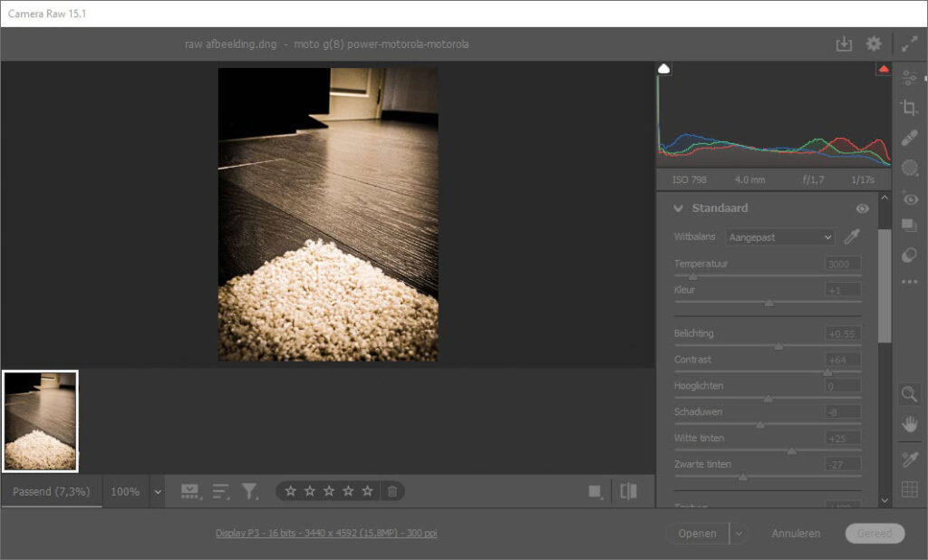Toggle single view square icon
This screenshot has height=560, width=928.
(594, 491)
